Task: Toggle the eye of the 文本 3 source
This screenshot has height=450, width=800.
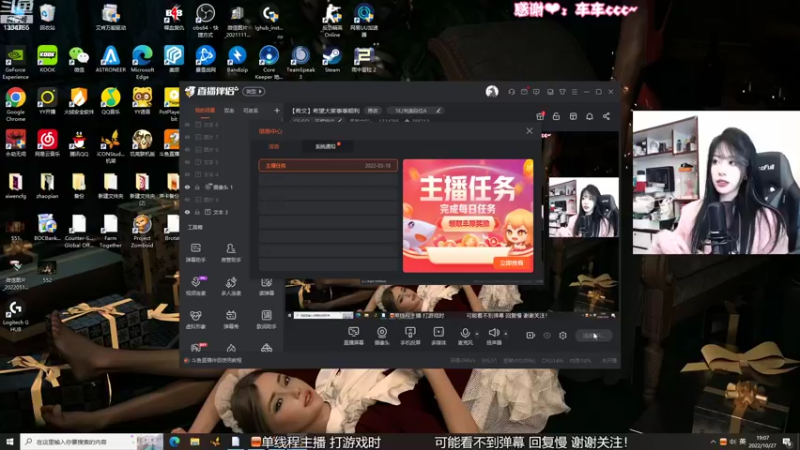Action: [x=187, y=212]
